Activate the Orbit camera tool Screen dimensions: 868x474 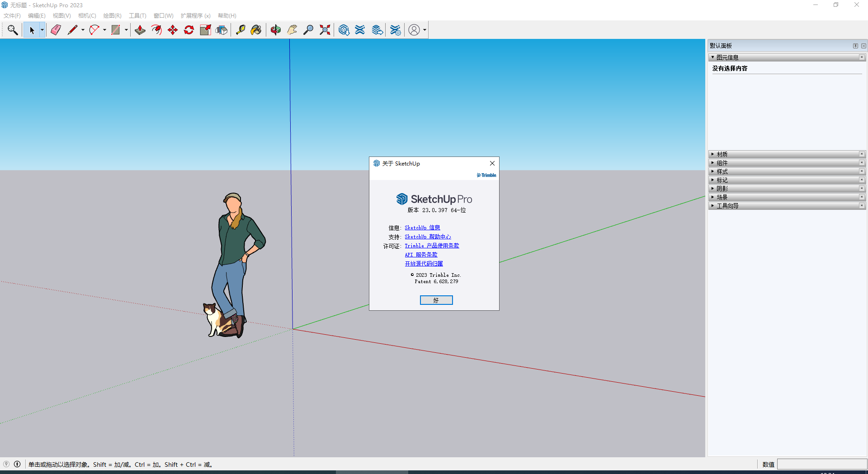click(276, 30)
